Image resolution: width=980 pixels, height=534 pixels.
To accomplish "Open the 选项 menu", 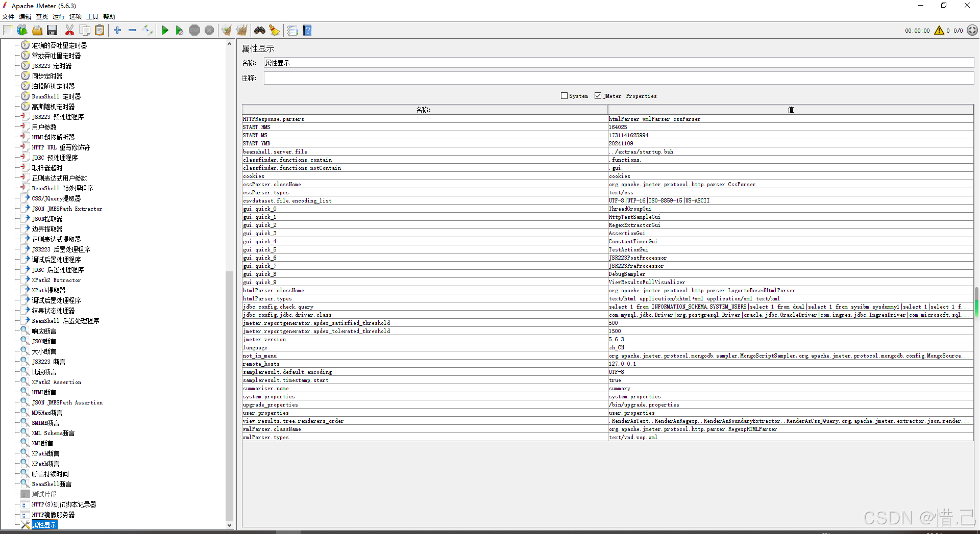I will (76, 16).
